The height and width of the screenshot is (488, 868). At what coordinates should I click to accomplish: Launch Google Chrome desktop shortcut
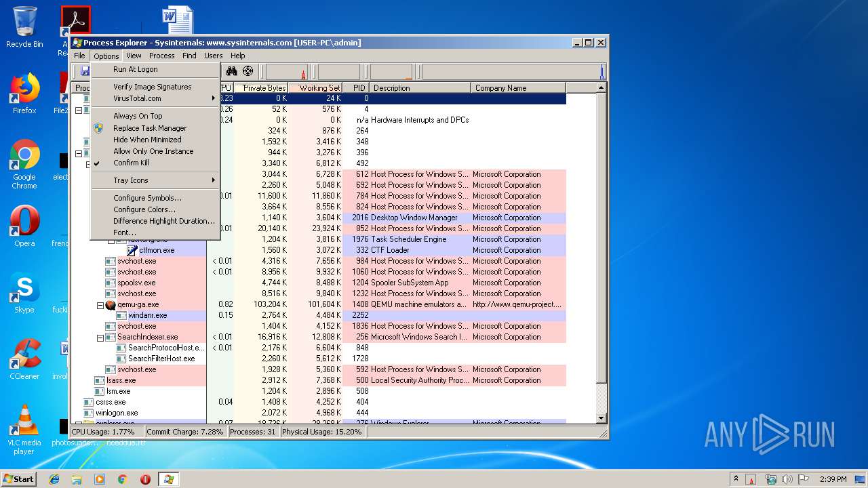[x=24, y=165]
